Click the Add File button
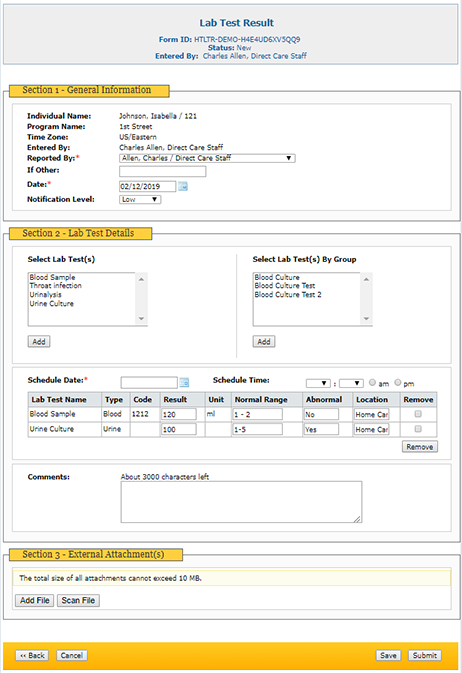The height and width of the screenshot is (673, 462). [x=34, y=600]
